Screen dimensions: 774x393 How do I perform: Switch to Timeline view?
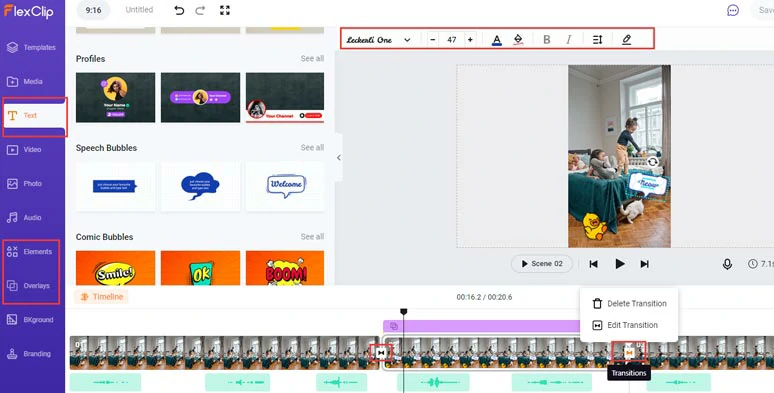(101, 297)
